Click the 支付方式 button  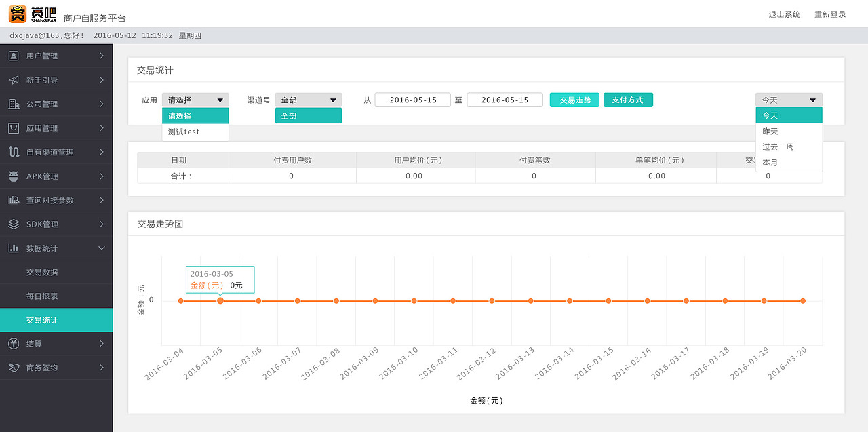coord(628,100)
